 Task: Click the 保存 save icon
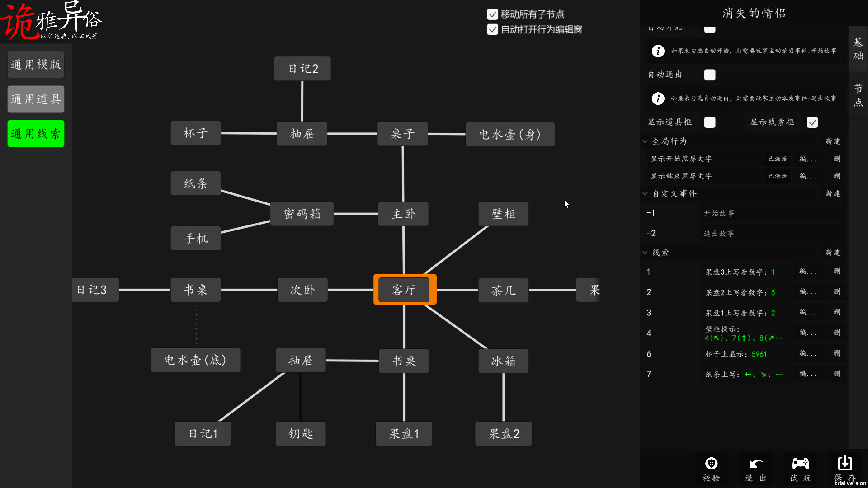pyautogui.click(x=844, y=464)
